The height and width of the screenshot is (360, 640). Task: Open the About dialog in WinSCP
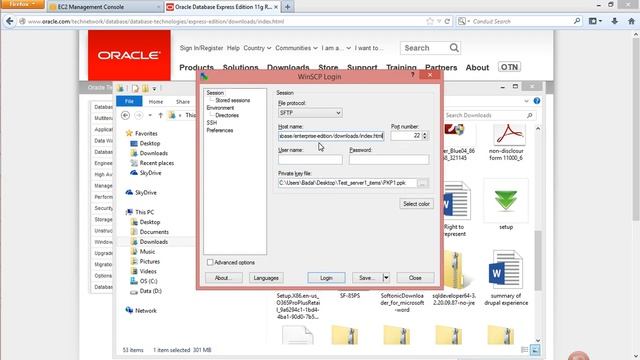click(x=223, y=278)
